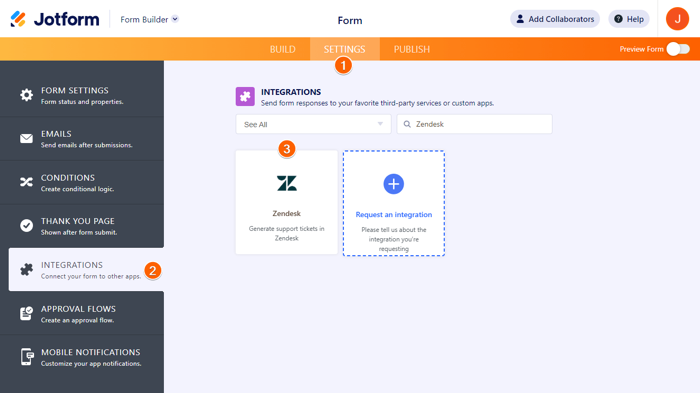Click the Thank You Page checkmark icon
The height and width of the screenshot is (393, 700).
pos(26,226)
